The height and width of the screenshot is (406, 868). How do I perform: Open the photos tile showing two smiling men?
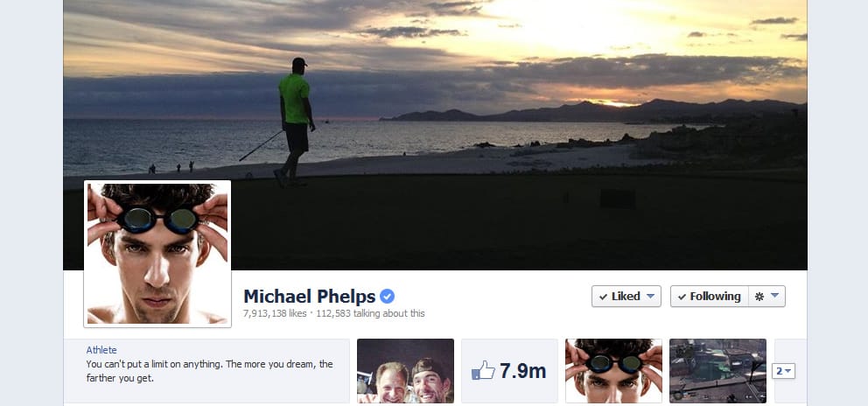point(405,370)
